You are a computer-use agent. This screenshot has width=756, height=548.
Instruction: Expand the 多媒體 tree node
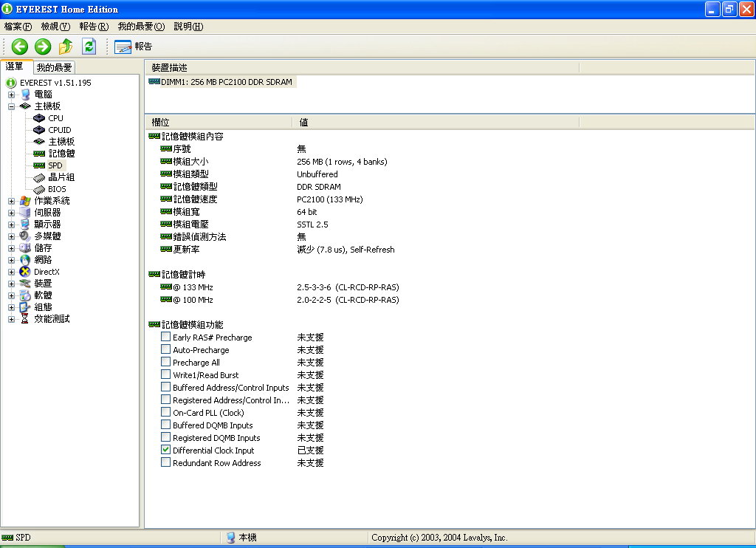[11, 236]
